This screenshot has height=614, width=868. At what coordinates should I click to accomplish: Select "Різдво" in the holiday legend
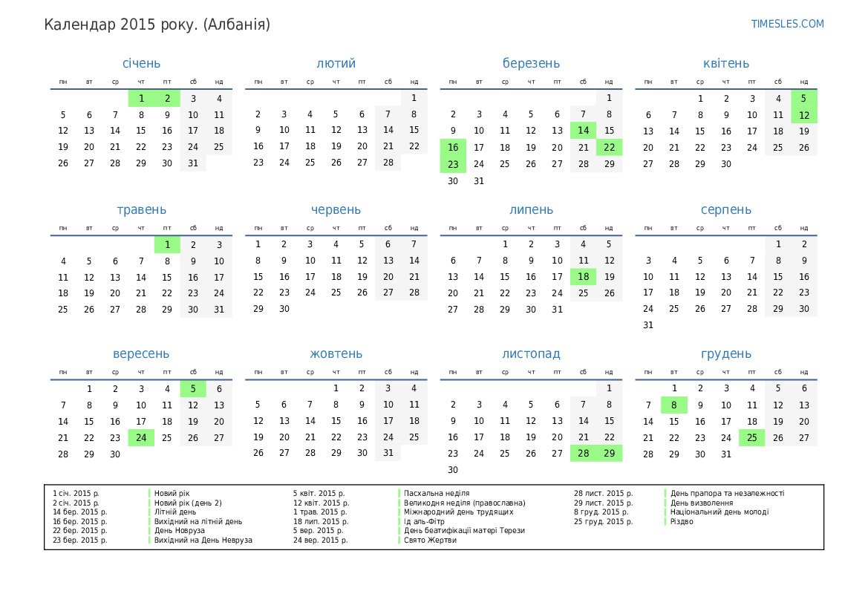click(x=682, y=521)
